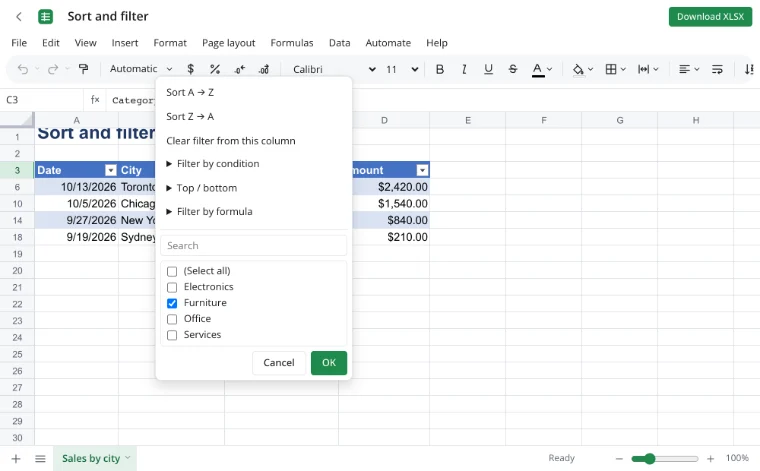Activate the paint format tool

pos(83,69)
